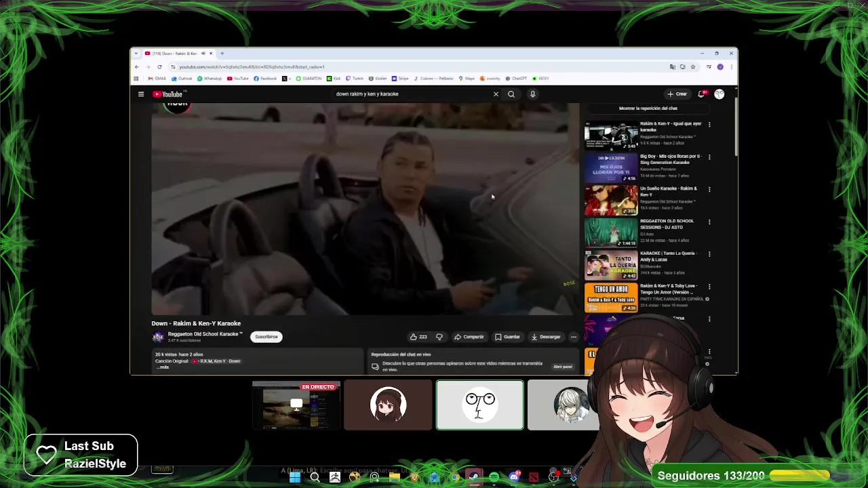Image resolution: width=868 pixels, height=488 pixels.
Task: Click the video player area
Action: [365, 209]
